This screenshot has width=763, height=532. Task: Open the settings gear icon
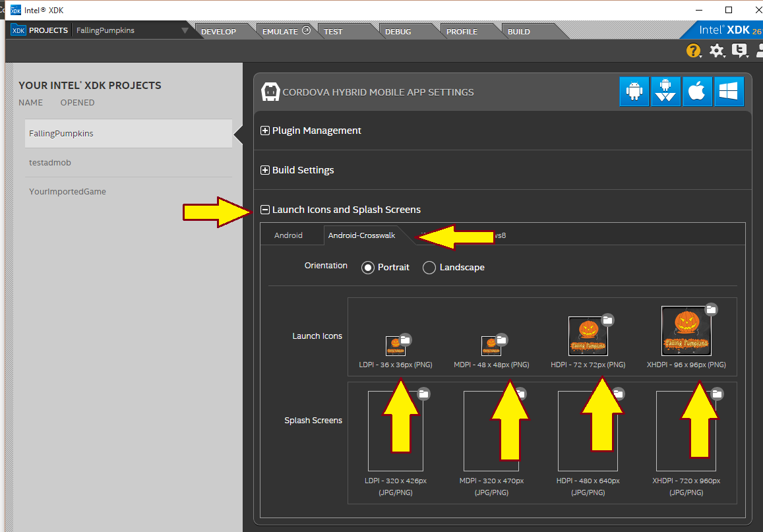click(x=716, y=51)
